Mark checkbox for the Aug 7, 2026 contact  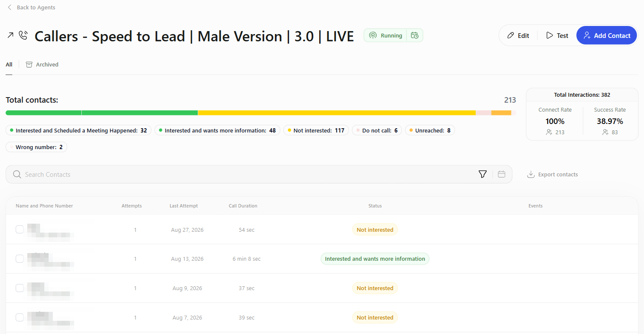tap(20, 317)
